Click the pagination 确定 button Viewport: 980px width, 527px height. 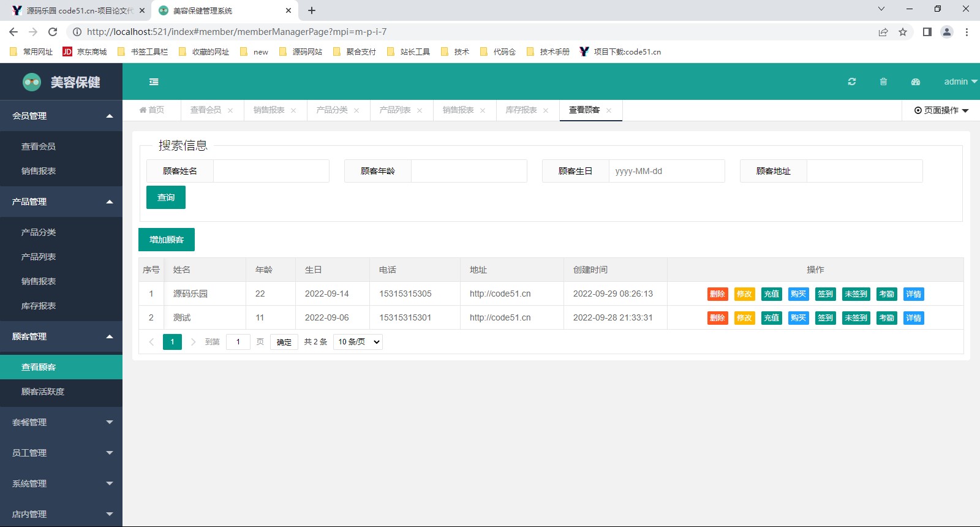[284, 342]
